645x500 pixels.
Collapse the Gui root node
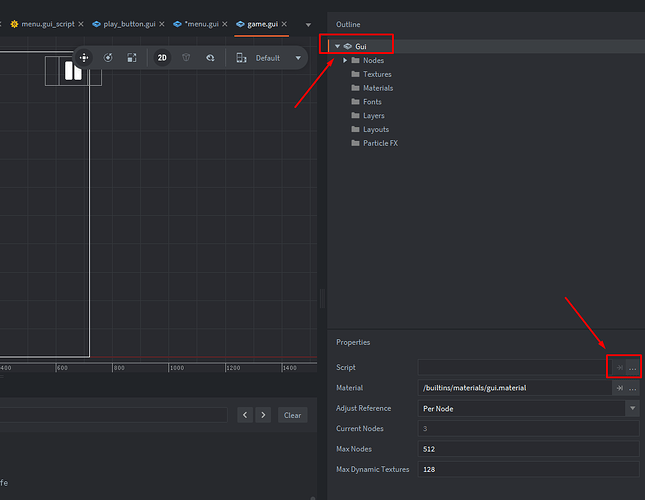pos(338,46)
